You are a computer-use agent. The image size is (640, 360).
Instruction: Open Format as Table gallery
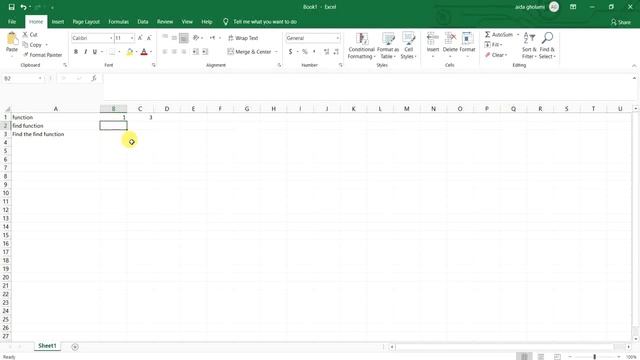pyautogui.click(x=388, y=46)
